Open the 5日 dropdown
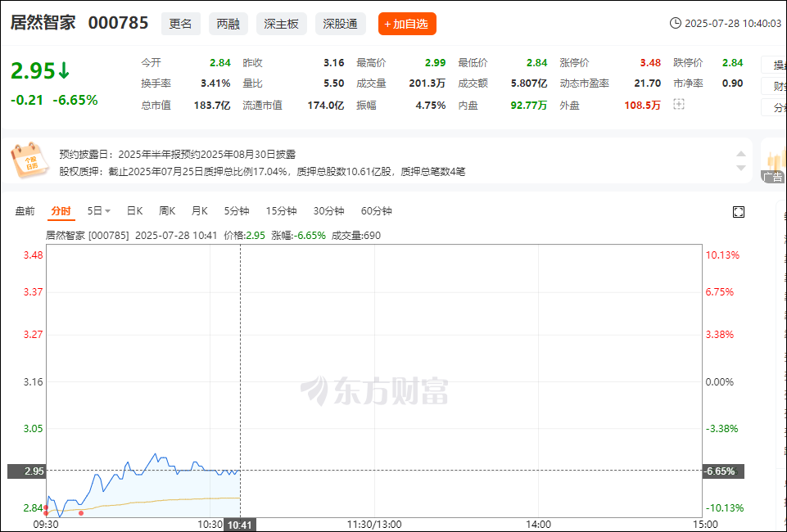787x532 pixels. [98, 211]
